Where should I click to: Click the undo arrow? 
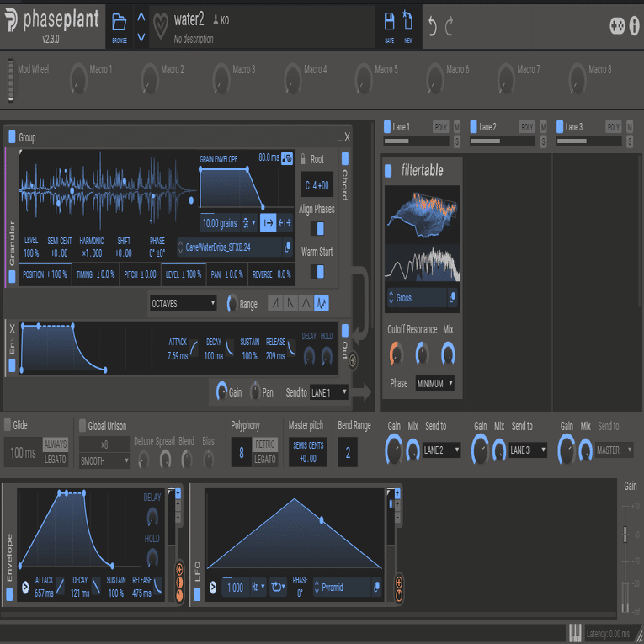pos(433,26)
